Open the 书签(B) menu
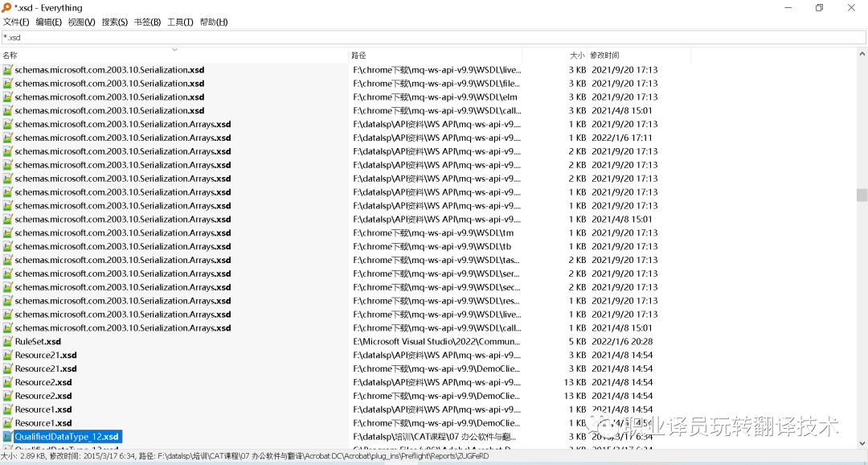868x465 pixels. (x=147, y=22)
